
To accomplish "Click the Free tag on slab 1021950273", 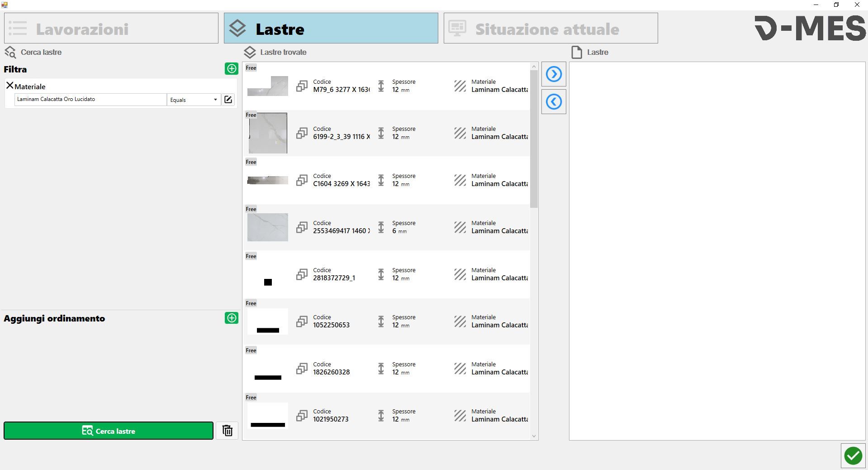I will [251, 398].
